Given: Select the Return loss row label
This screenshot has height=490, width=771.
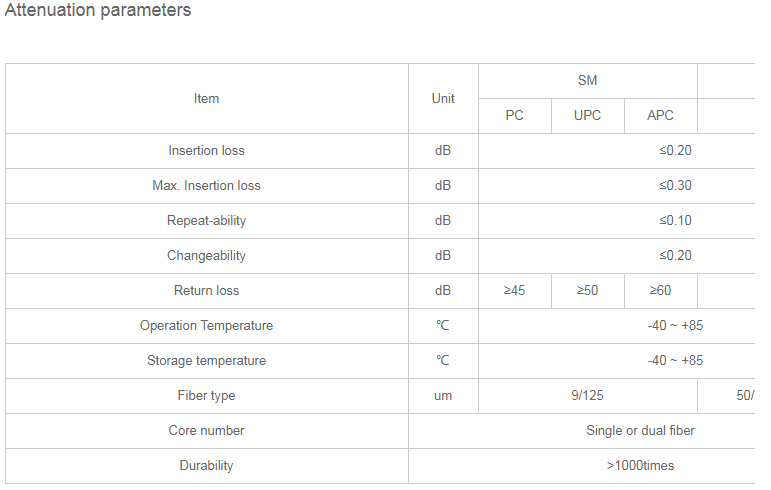Looking at the screenshot, I should point(207,290).
